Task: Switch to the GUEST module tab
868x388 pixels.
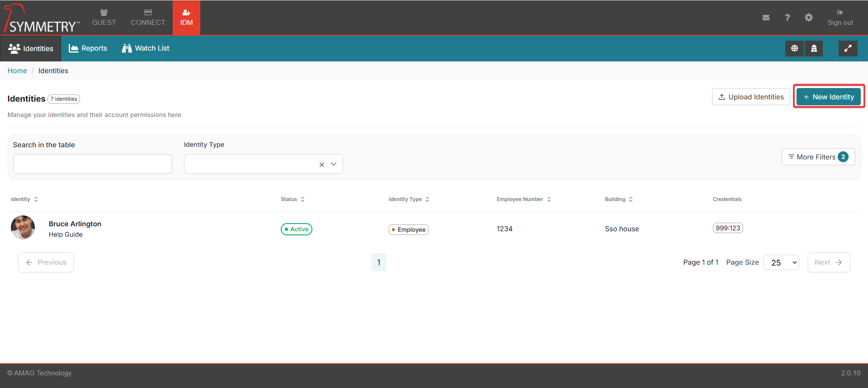Action: coord(104,18)
